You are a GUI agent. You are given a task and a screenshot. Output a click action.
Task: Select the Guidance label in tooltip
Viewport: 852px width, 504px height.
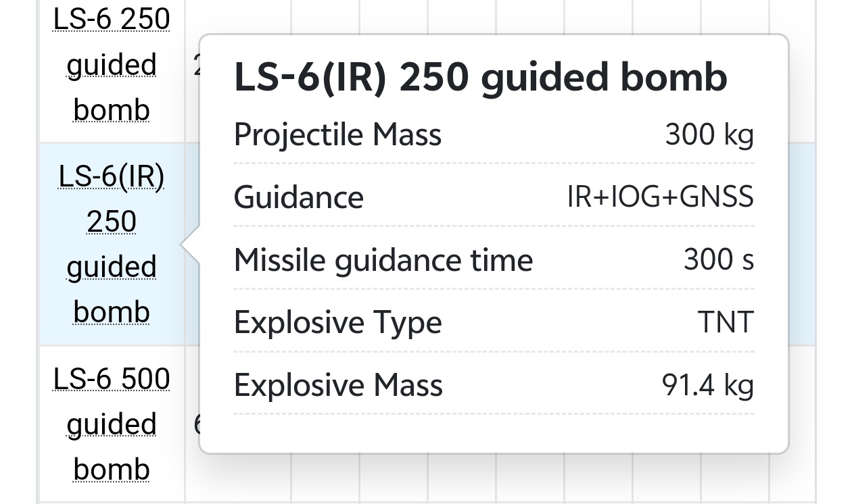[x=299, y=197]
